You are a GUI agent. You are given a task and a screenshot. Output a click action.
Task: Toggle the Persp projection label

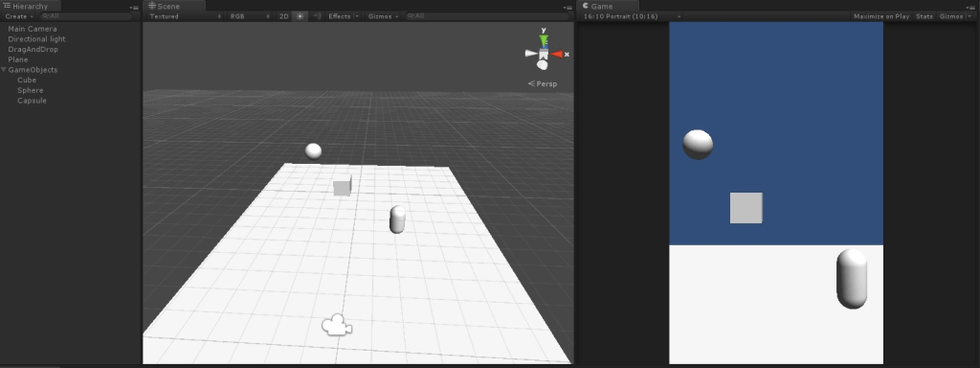(543, 84)
